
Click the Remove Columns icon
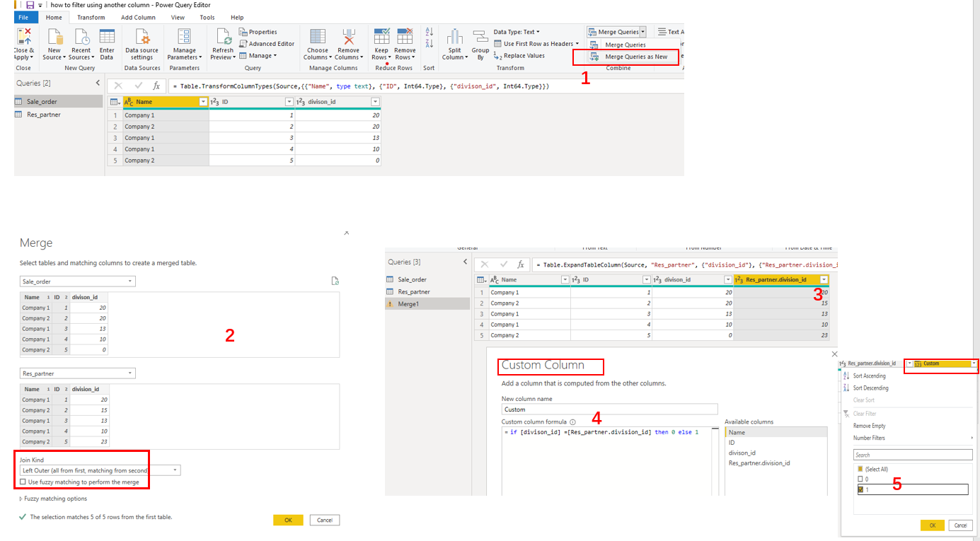(348, 37)
